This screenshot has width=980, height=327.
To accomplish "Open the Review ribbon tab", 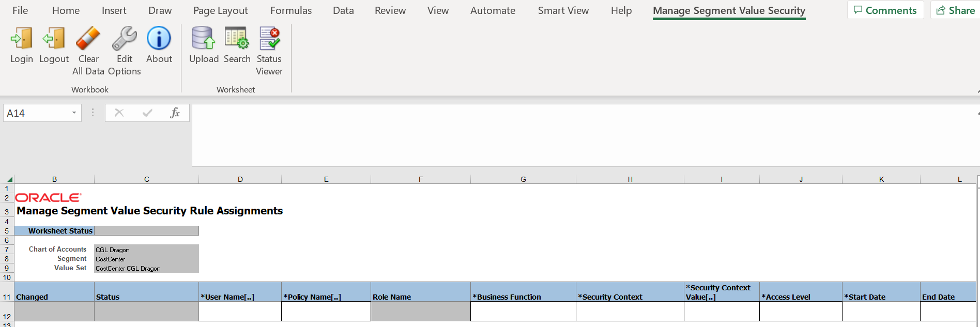I will pyautogui.click(x=390, y=10).
